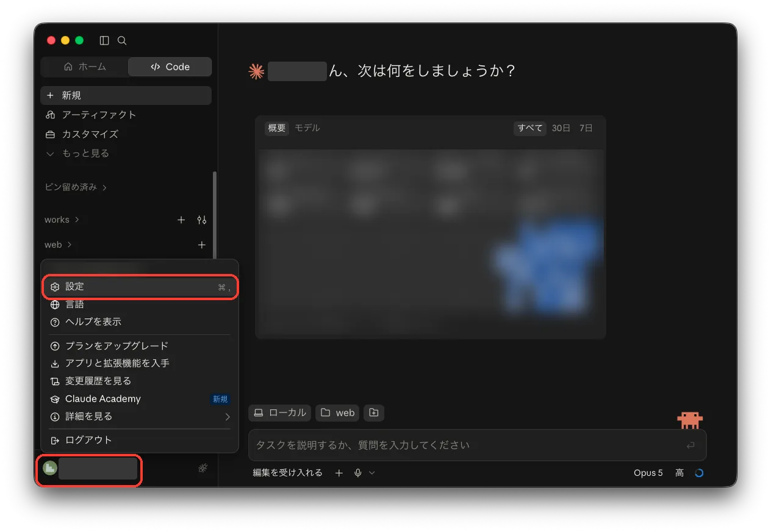
Task: Click the orange Claude starburst logo
Action: [257, 71]
